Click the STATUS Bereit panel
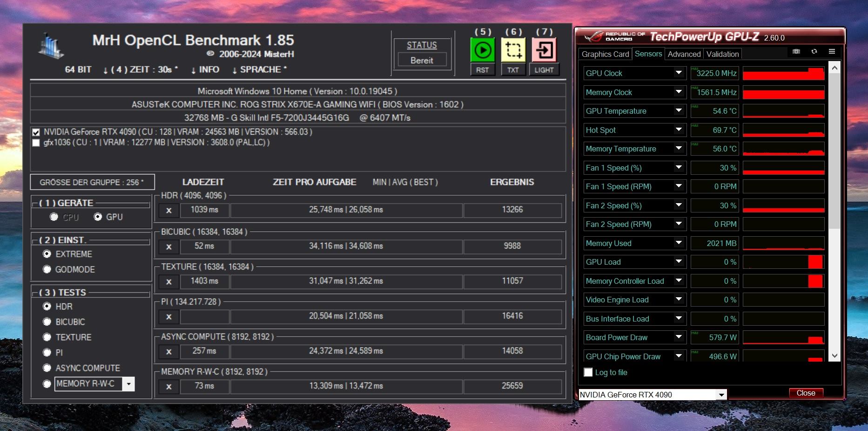 click(422, 54)
